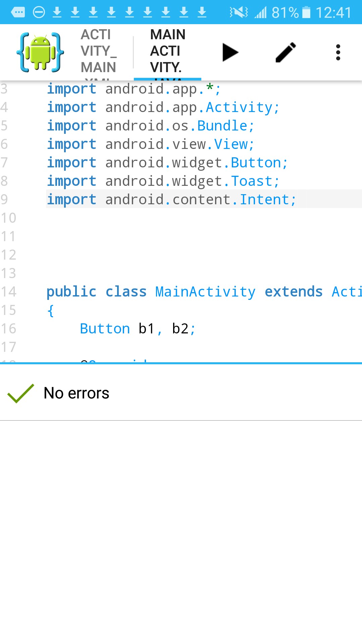The height and width of the screenshot is (644, 362).
Task: Open the three-dot overflow menu
Action: [x=338, y=52]
